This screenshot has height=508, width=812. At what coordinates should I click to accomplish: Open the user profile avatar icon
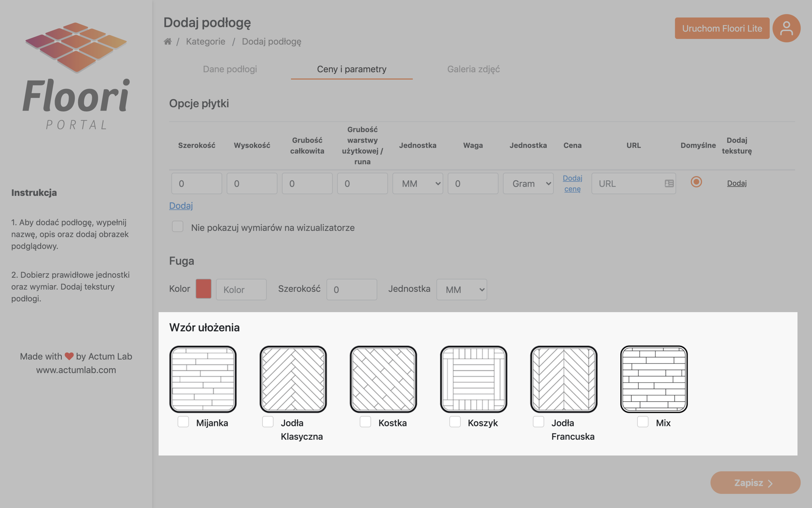click(786, 28)
